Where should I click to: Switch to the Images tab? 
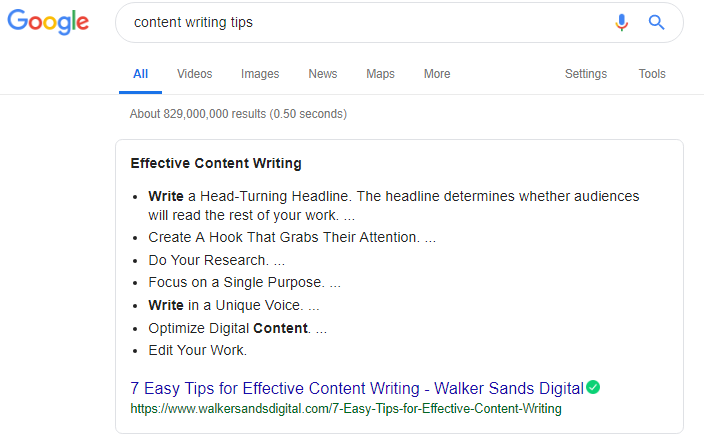[260, 74]
